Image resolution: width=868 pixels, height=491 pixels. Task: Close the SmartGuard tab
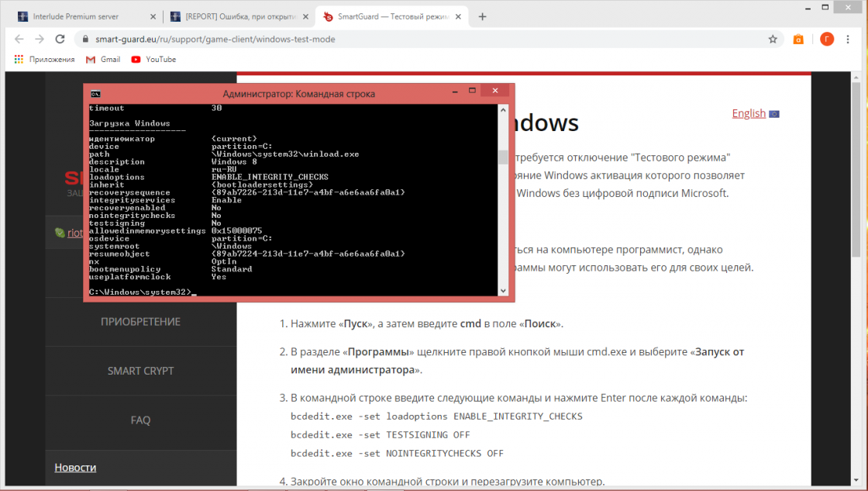[459, 16]
